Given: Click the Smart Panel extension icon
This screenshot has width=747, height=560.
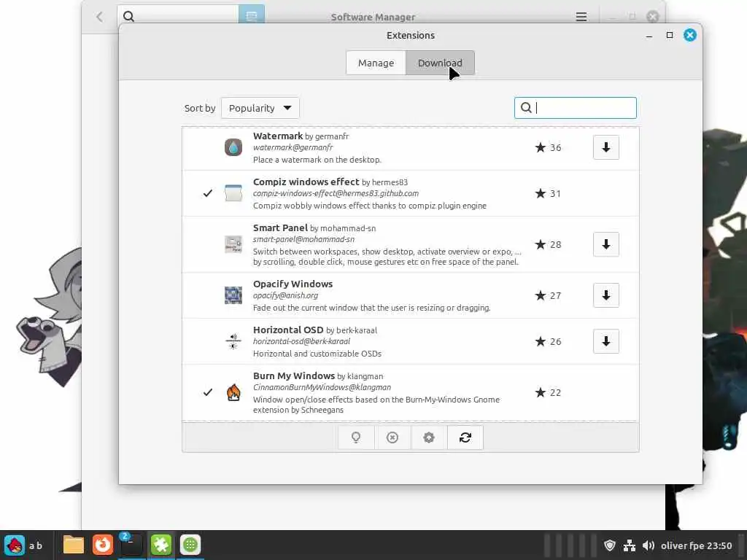Looking at the screenshot, I should point(233,244).
